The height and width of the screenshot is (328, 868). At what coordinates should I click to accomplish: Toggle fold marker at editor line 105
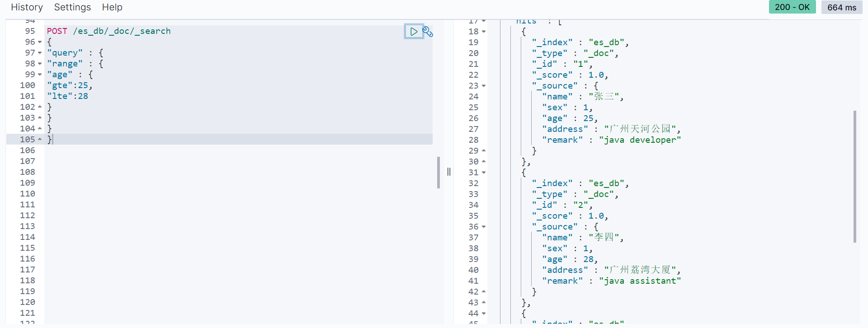tap(40, 140)
